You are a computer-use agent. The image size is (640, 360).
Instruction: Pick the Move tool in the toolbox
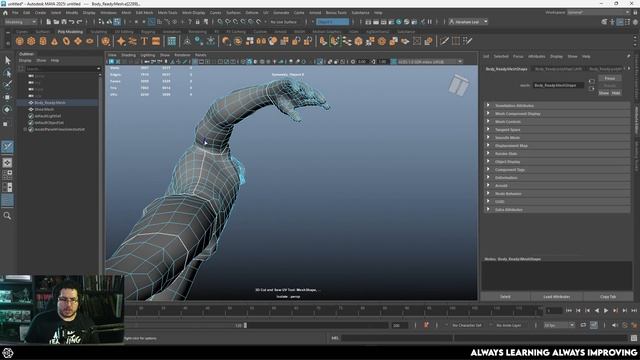tap(7, 97)
